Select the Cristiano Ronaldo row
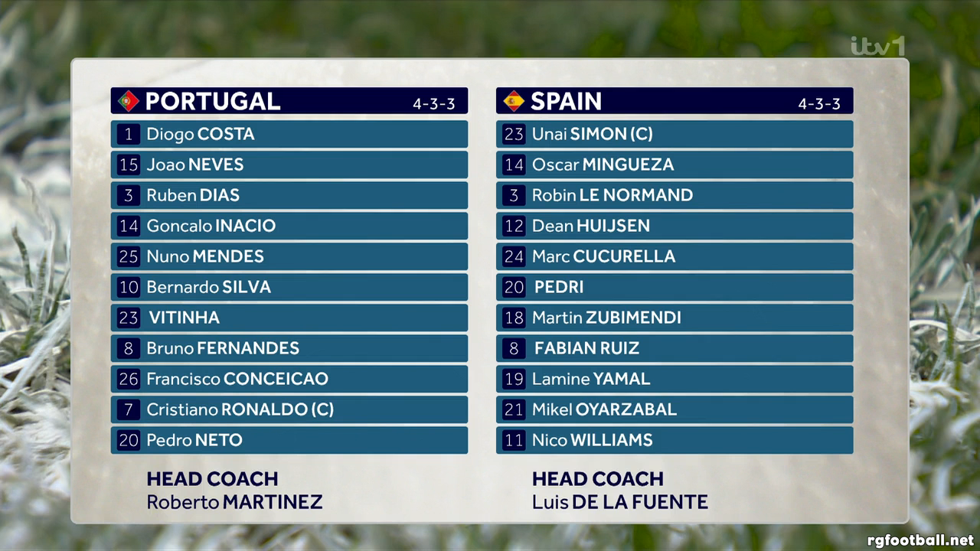 289,409
